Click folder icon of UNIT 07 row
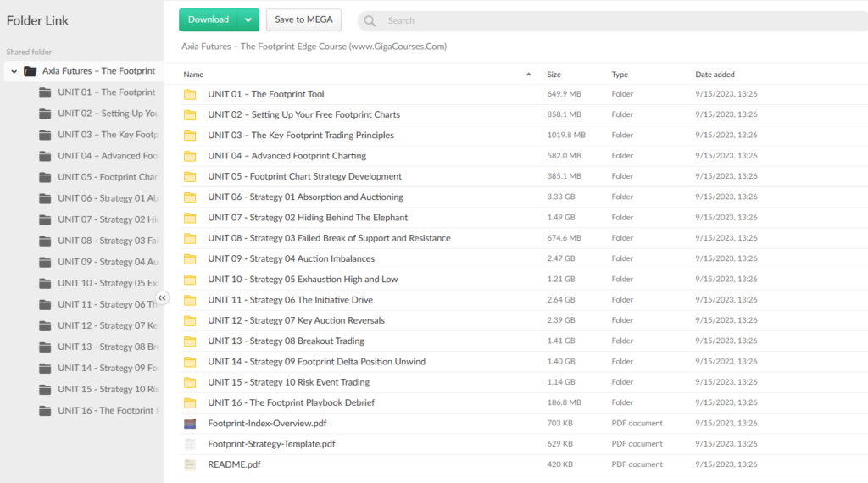 190,218
